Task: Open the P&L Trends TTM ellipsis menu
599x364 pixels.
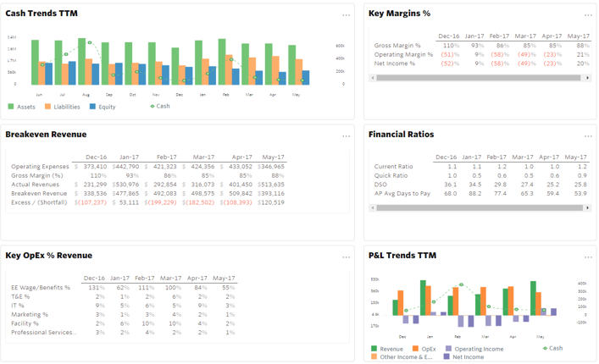Action: click(588, 257)
